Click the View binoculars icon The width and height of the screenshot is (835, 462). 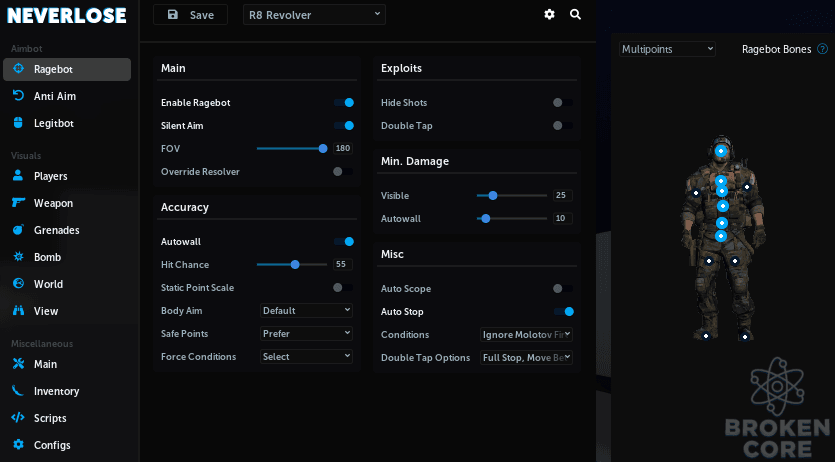(x=19, y=311)
